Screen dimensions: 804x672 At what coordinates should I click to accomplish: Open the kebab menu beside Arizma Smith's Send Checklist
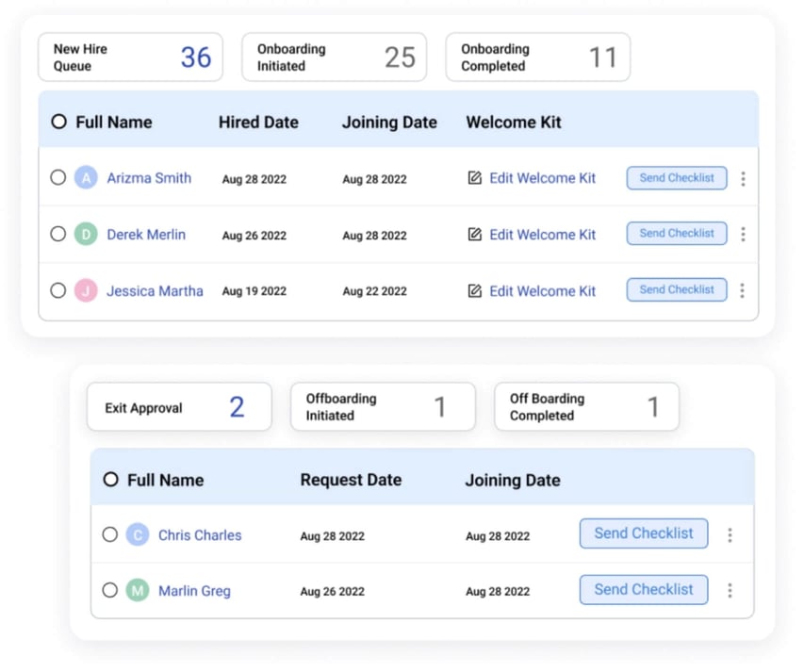pos(744,177)
